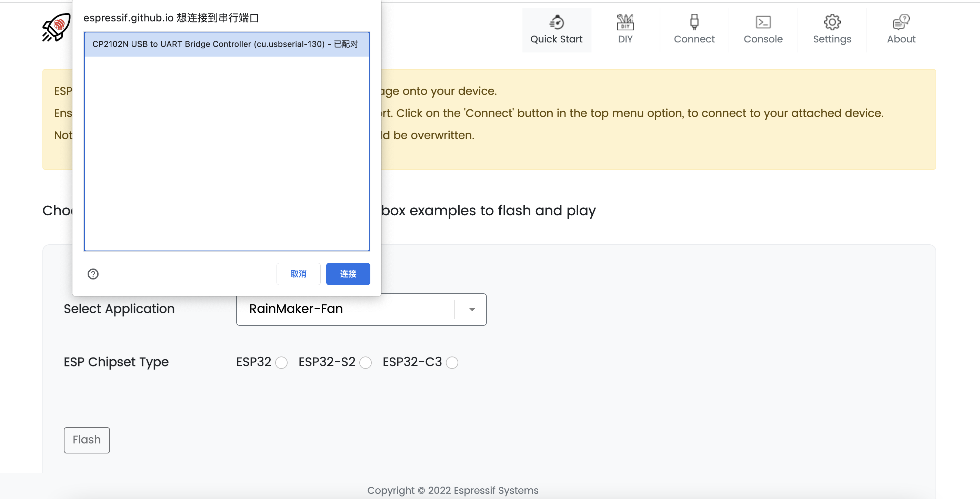Click the Quick Start speedometer icon

(x=556, y=22)
